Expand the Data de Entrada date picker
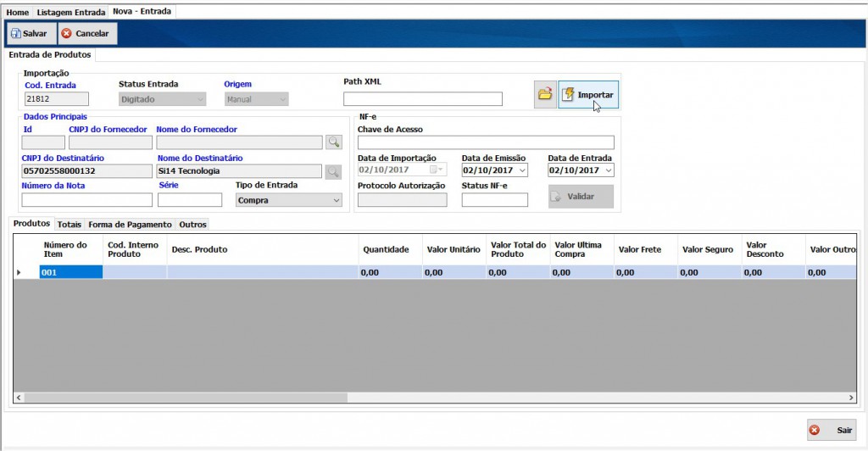The height and width of the screenshot is (451, 868). click(x=608, y=170)
